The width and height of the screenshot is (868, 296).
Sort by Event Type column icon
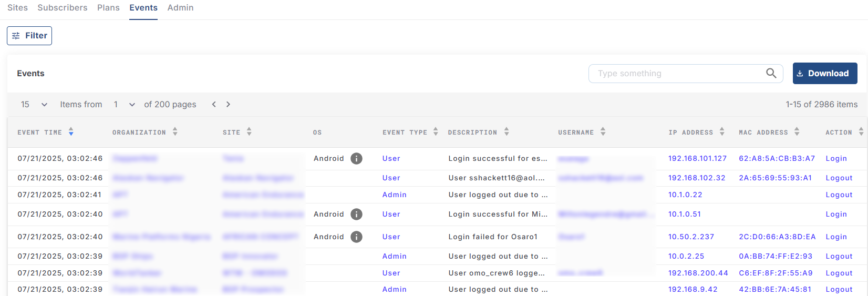coord(436,132)
